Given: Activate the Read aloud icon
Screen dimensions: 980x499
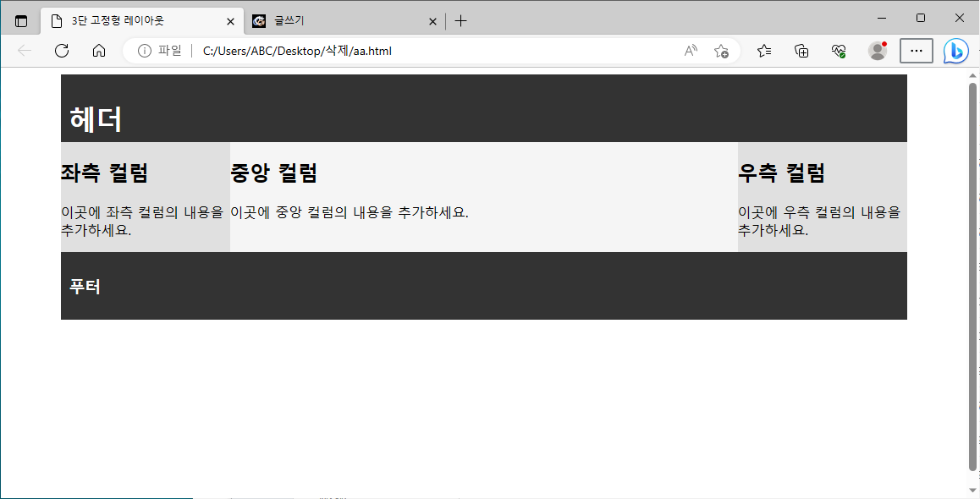Looking at the screenshot, I should pos(691,51).
